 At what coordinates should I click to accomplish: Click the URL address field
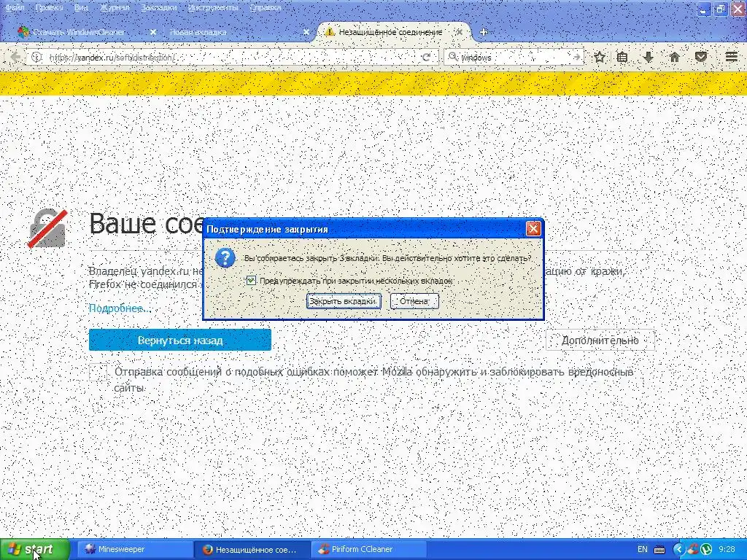click(x=231, y=57)
